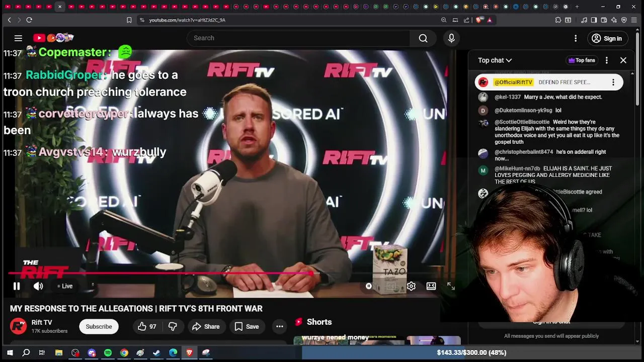Image resolution: width=644 pixels, height=362 pixels.
Task: Open a new browser tab
Action: pos(577,7)
